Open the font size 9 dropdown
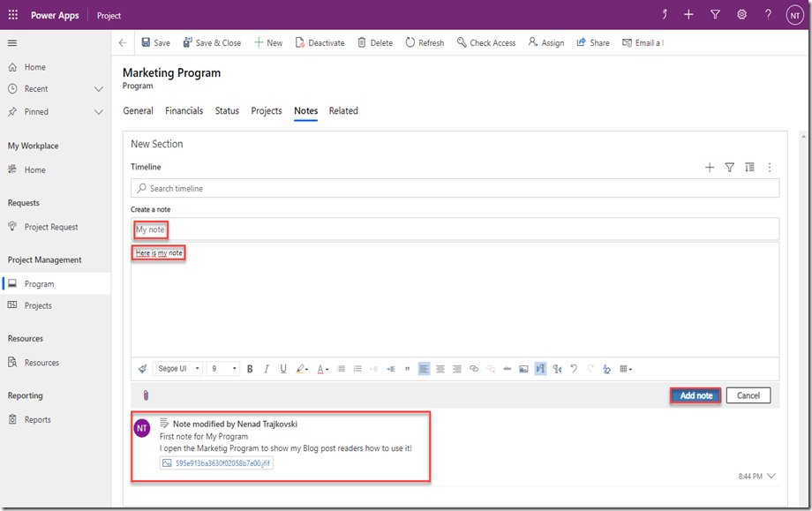The height and width of the screenshot is (511, 812). [223, 369]
